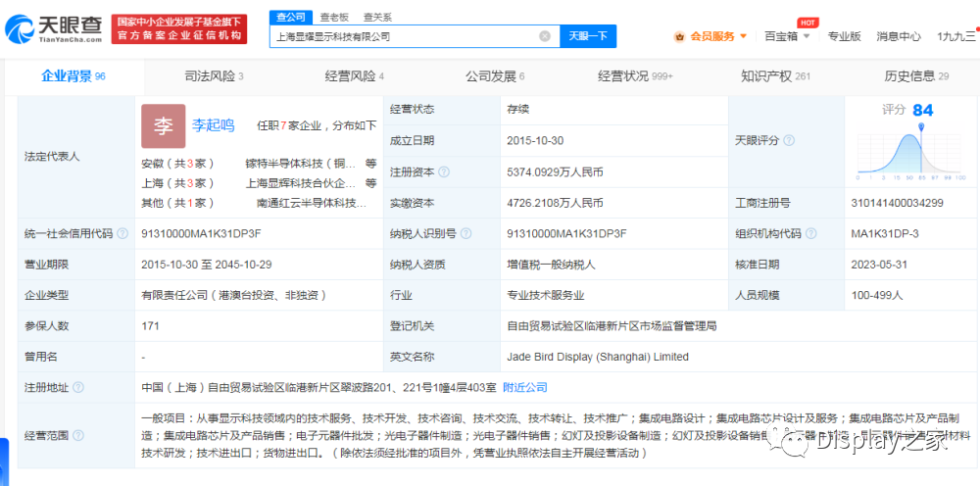Click the help icon next to 经营范围
980x486 pixels.
tap(78, 435)
